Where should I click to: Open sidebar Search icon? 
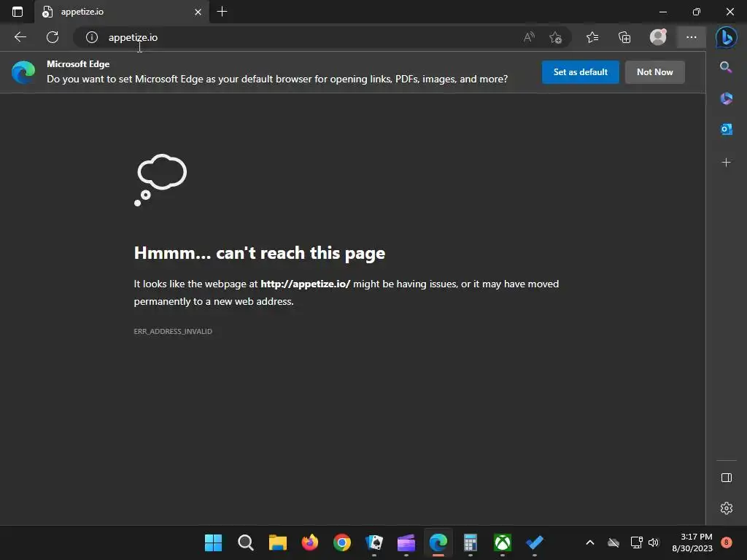[x=726, y=66]
